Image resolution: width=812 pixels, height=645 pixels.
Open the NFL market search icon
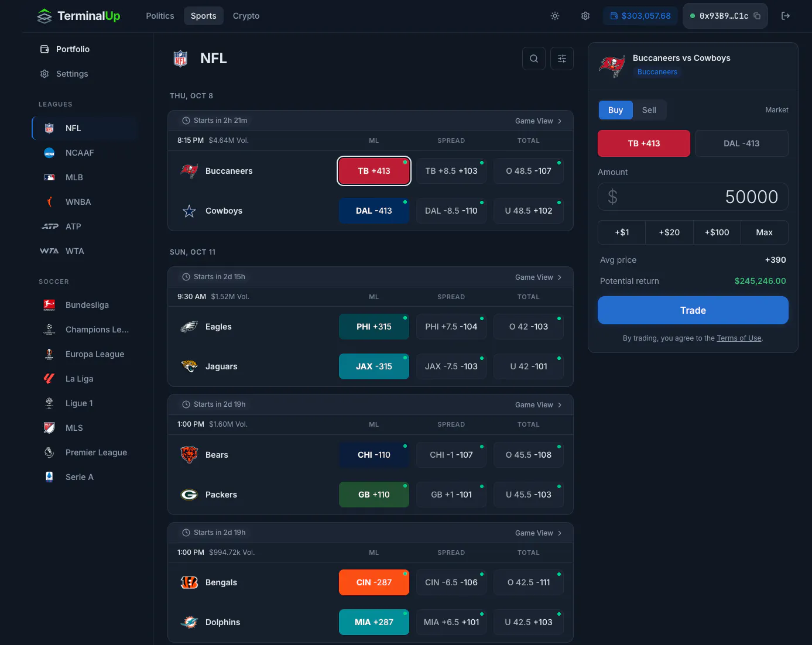[534, 59]
